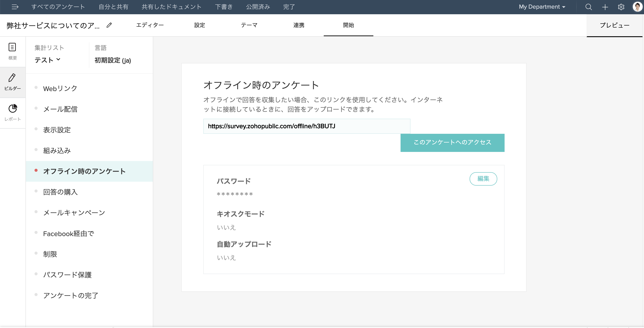The image size is (644, 328).
Task: Open the settings gear icon
Action: (621, 7)
